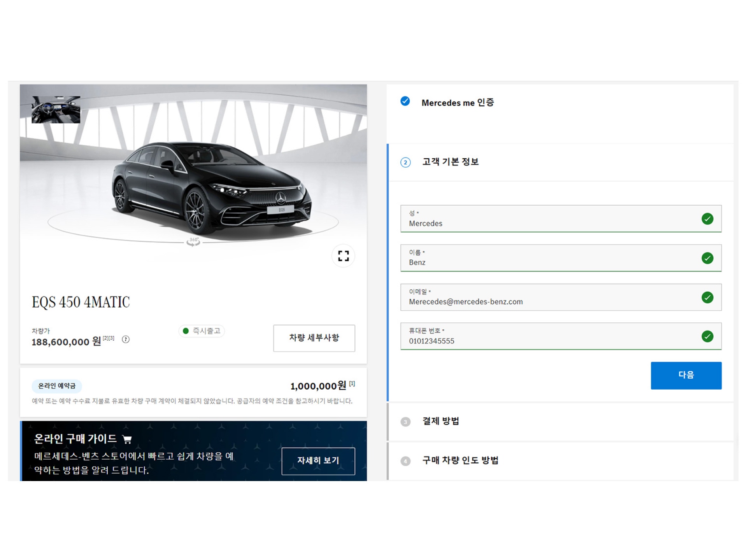The image size is (747, 560).
Task: Click the shopping cart icon next to 온라인 구매 가이드
Action: tap(127, 439)
